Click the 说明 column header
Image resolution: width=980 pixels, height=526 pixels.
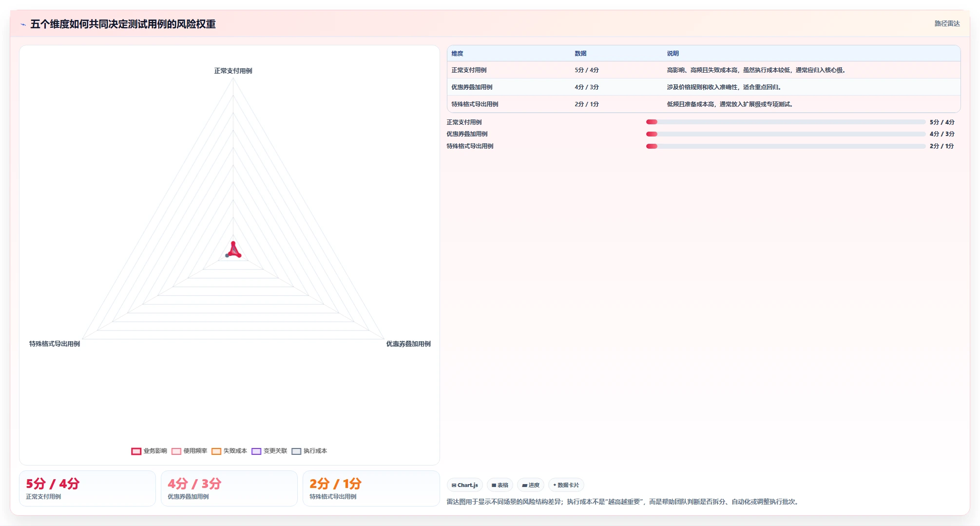click(x=673, y=54)
